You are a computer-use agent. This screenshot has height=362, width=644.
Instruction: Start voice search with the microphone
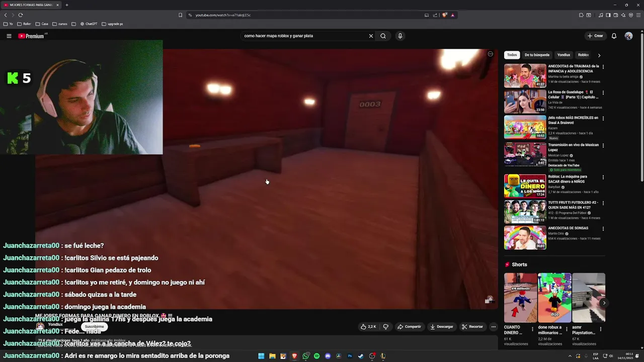(400, 36)
